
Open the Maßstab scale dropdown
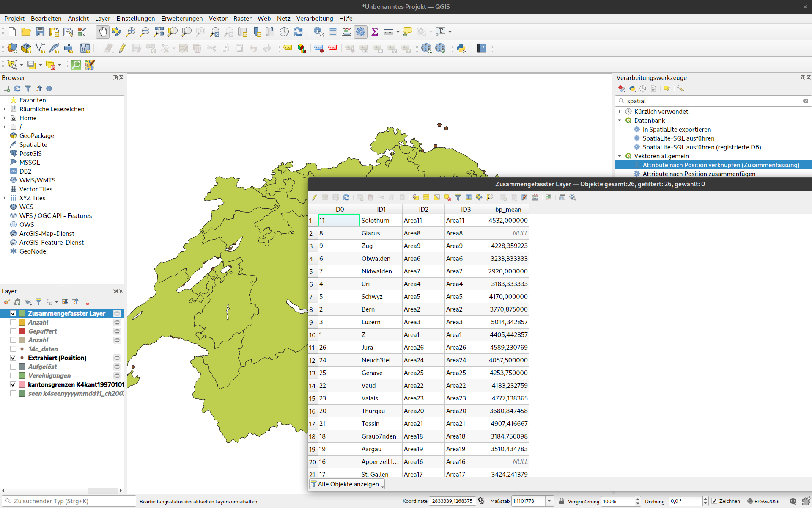(x=549, y=501)
